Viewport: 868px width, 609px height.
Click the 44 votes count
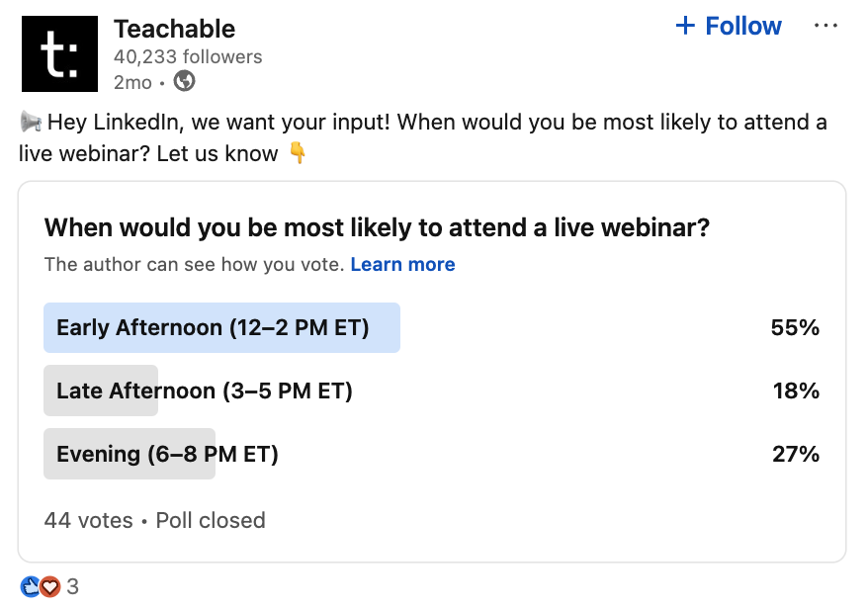(89, 520)
